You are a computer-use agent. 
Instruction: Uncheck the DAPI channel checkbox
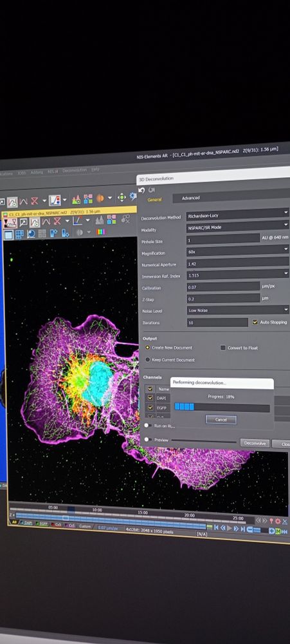[x=150, y=397]
